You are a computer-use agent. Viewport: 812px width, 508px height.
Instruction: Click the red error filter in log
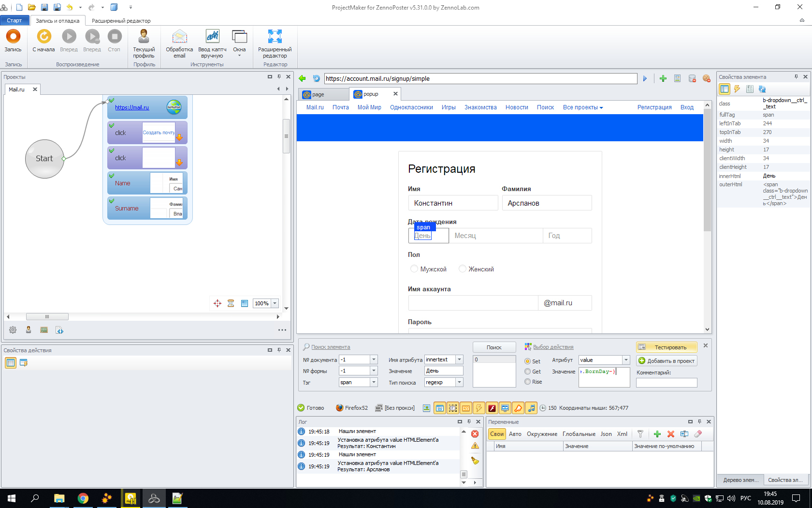click(475, 433)
